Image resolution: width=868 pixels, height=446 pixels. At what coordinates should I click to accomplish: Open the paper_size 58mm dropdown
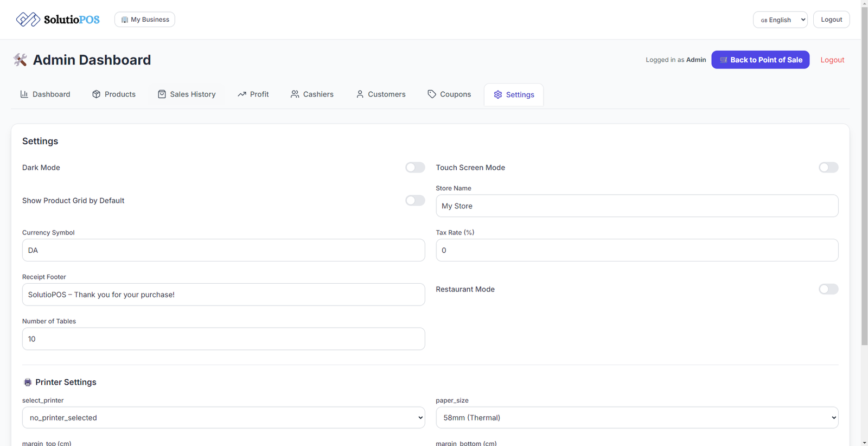click(637, 418)
